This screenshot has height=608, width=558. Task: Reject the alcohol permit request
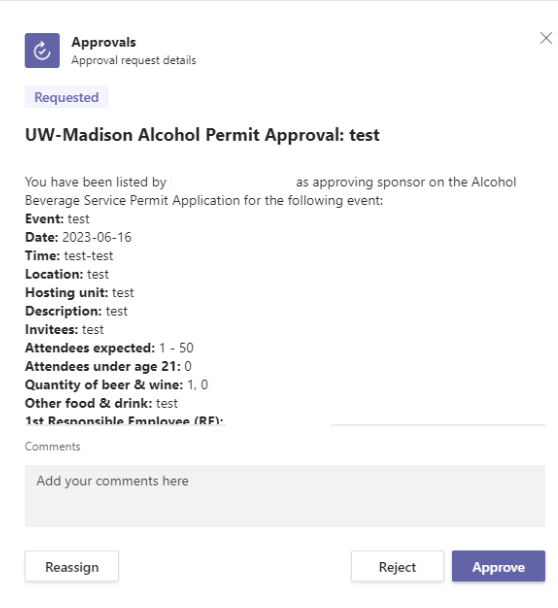point(397,567)
